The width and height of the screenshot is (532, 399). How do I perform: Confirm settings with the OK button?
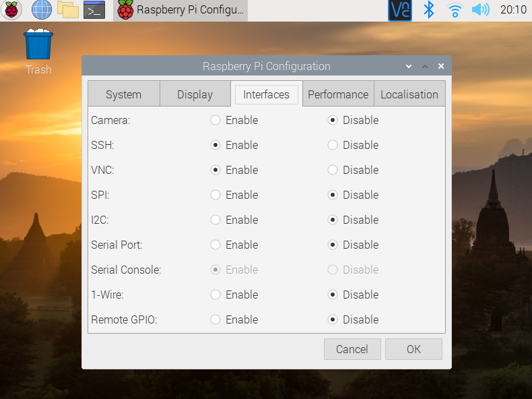point(413,349)
